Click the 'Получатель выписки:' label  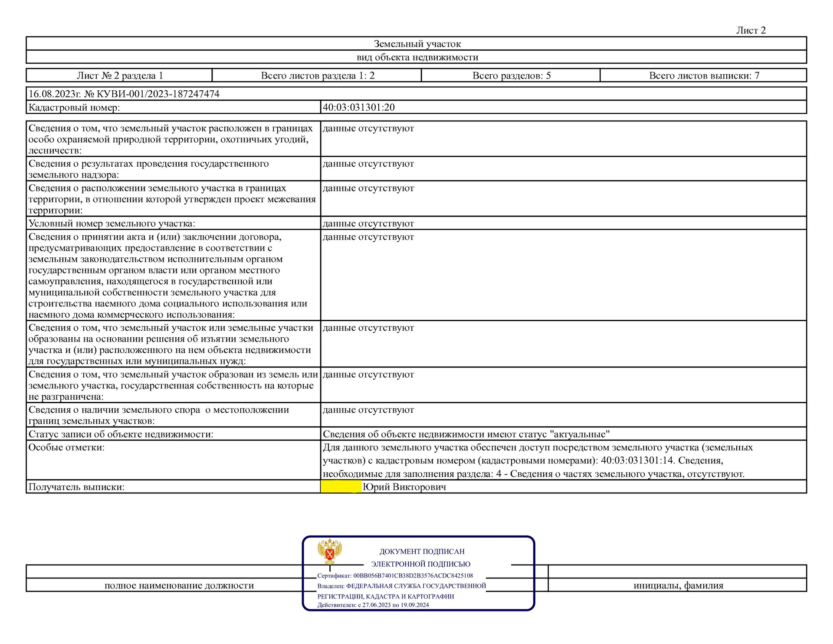pos(76,487)
